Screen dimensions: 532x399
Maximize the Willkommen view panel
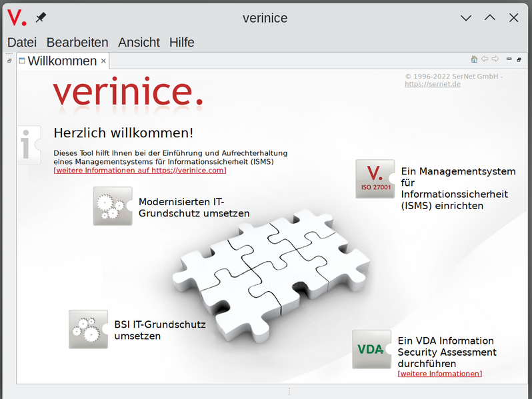tap(519, 60)
